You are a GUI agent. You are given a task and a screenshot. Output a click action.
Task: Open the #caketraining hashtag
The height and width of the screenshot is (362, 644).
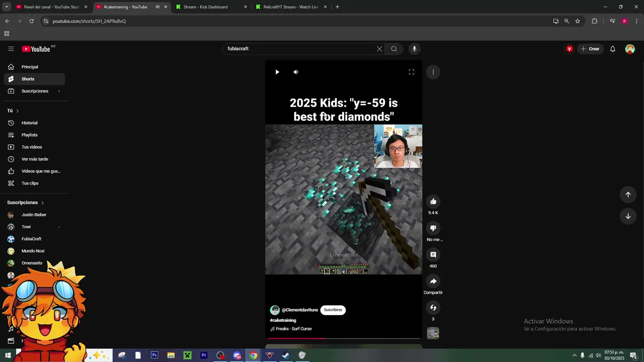point(283,320)
